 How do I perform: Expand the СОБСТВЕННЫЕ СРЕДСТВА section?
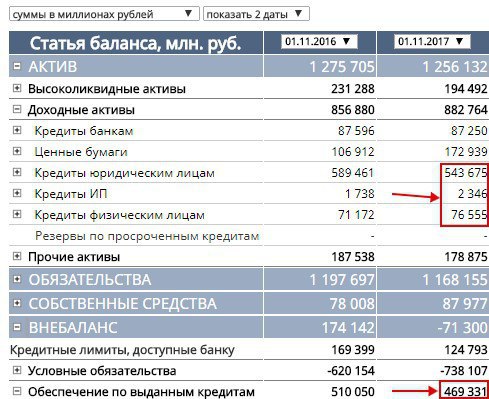pos(17,303)
